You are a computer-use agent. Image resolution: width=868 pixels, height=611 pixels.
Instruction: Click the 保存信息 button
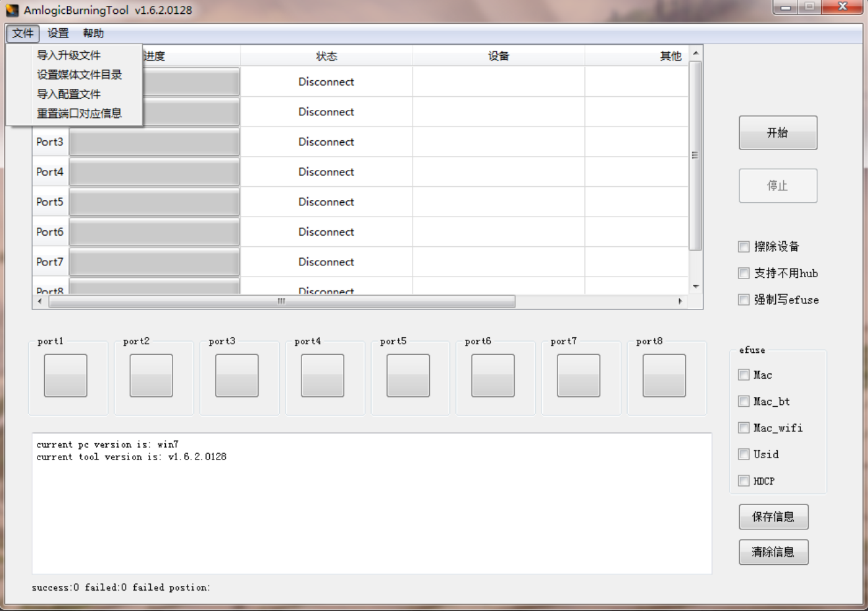[773, 517]
